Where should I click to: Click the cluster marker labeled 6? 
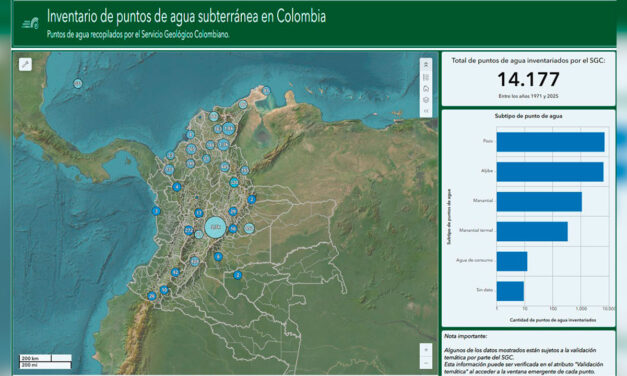click(x=218, y=257)
